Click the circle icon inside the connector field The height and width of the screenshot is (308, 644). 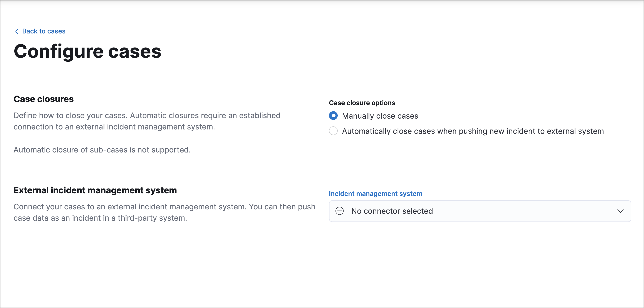(x=339, y=211)
